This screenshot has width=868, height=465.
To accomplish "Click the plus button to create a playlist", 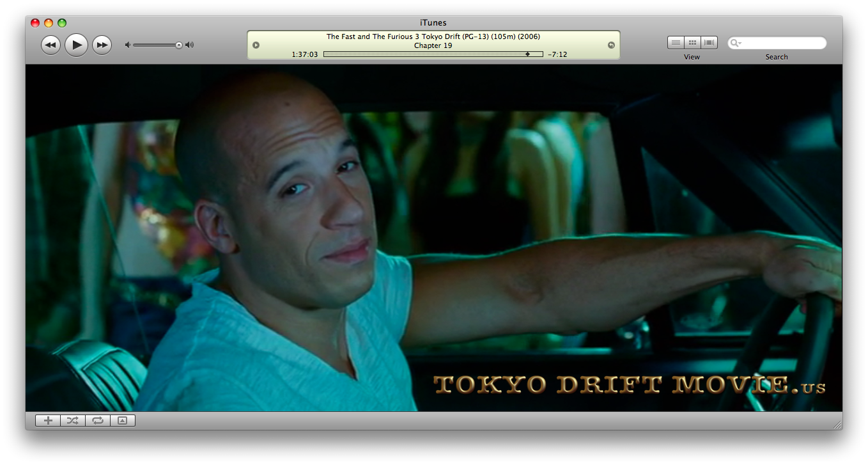I will pos(48,420).
